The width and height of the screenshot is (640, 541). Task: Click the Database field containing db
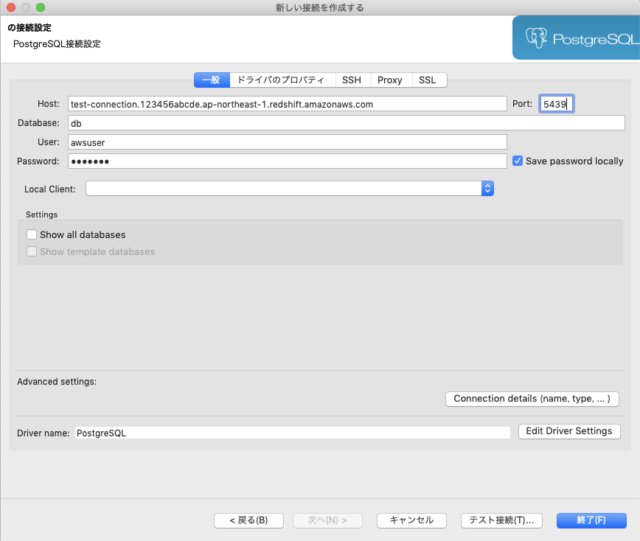click(x=346, y=123)
